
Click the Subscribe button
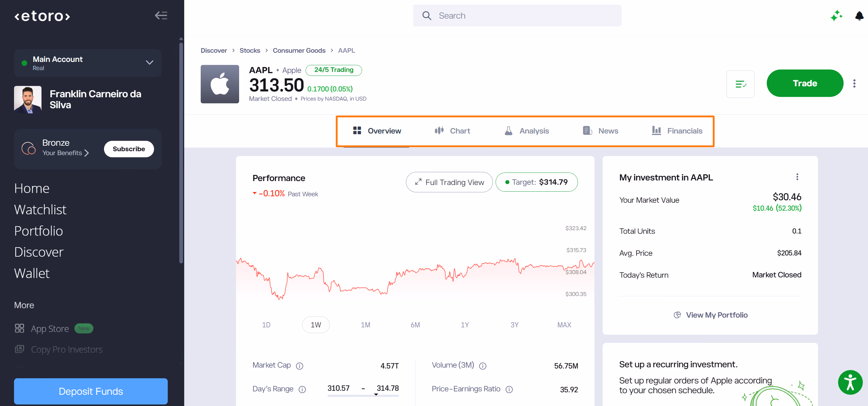pos(129,149)
